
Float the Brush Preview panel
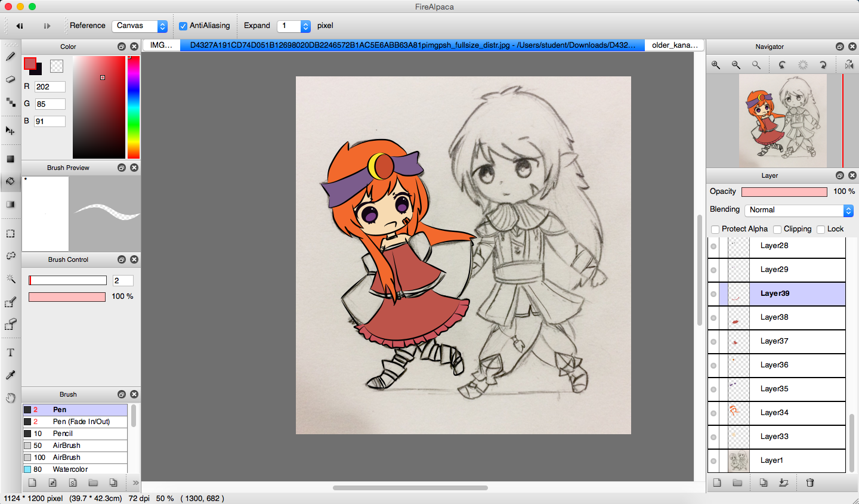coord(122,168)
